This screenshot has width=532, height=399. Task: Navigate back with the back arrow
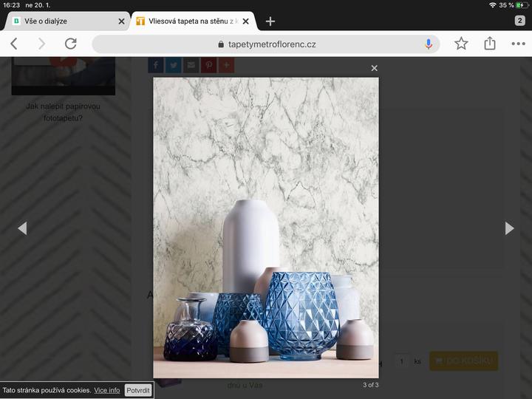[x=14, y=44]
